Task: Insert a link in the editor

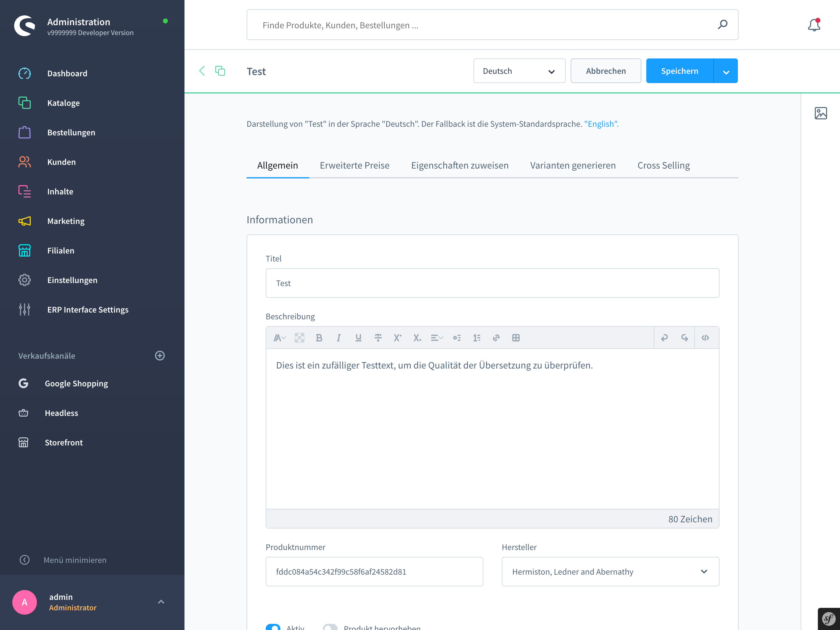Action: 496,337
